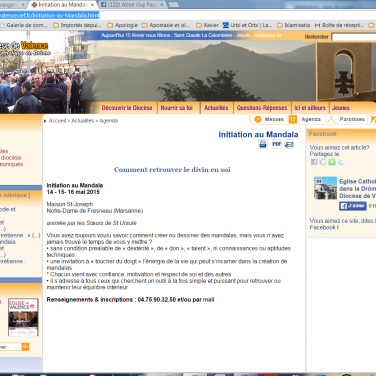
Task: Click the Rechercher search field
Action: tap(354, 37)
